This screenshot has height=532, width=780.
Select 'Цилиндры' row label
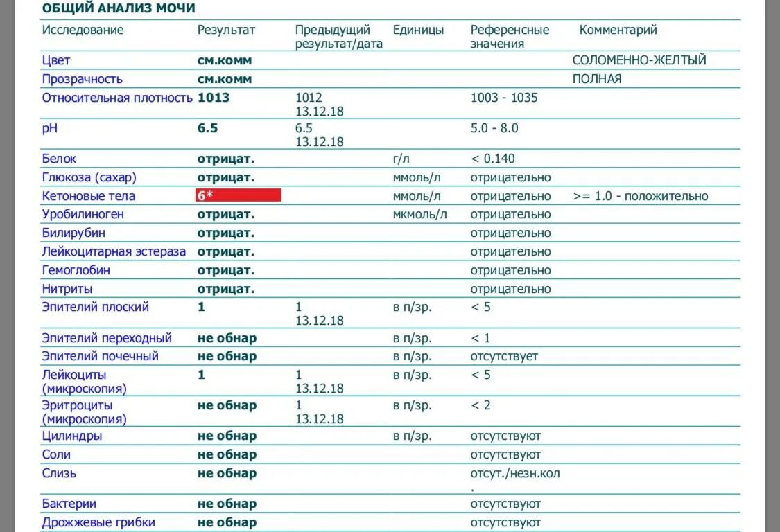[x=72, y=436]
